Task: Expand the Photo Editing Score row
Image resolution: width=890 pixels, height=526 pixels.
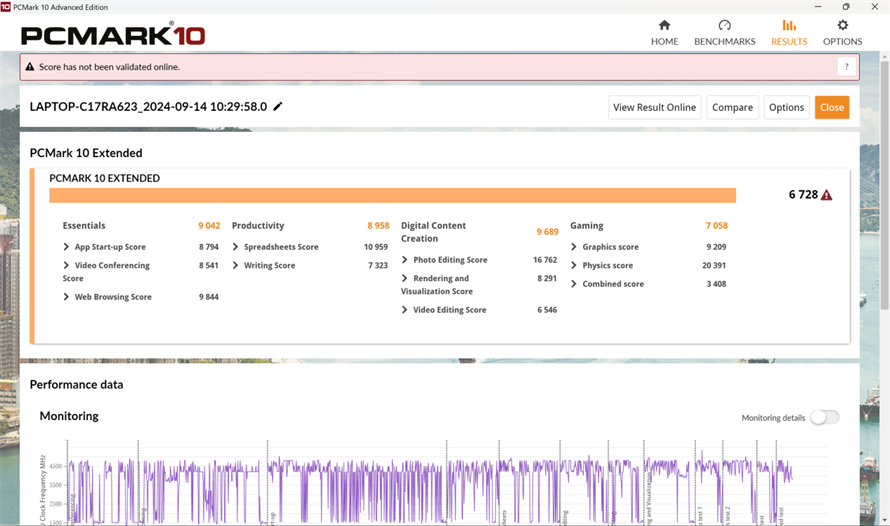Action: click(449, 260)
